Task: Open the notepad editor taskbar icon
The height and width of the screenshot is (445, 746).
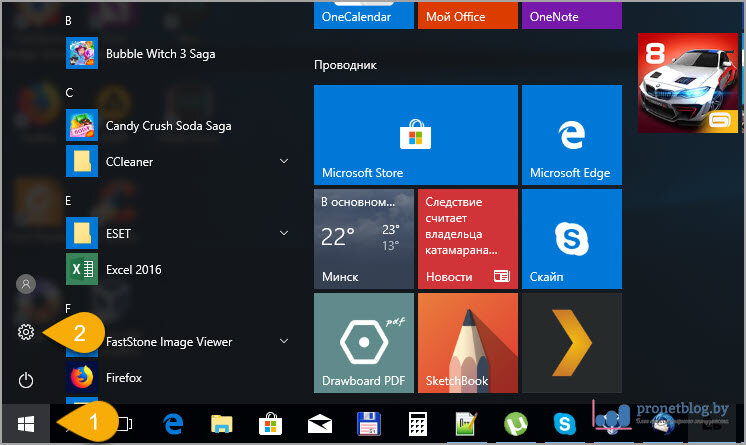Action: 466,424
